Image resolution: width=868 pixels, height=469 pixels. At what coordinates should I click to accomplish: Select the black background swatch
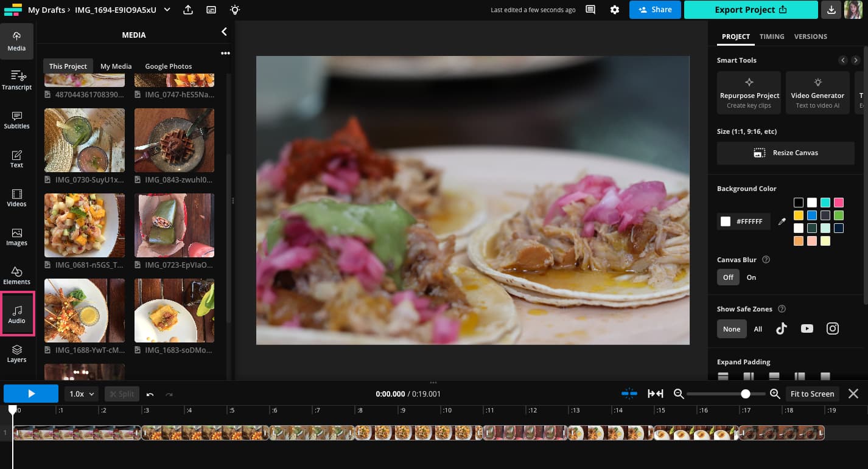pos(798,203)
